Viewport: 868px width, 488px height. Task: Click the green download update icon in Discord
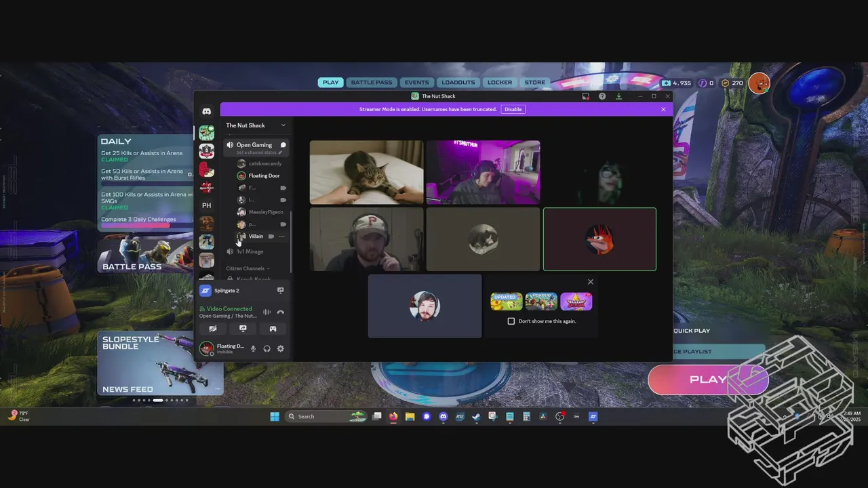coord(618,96)
